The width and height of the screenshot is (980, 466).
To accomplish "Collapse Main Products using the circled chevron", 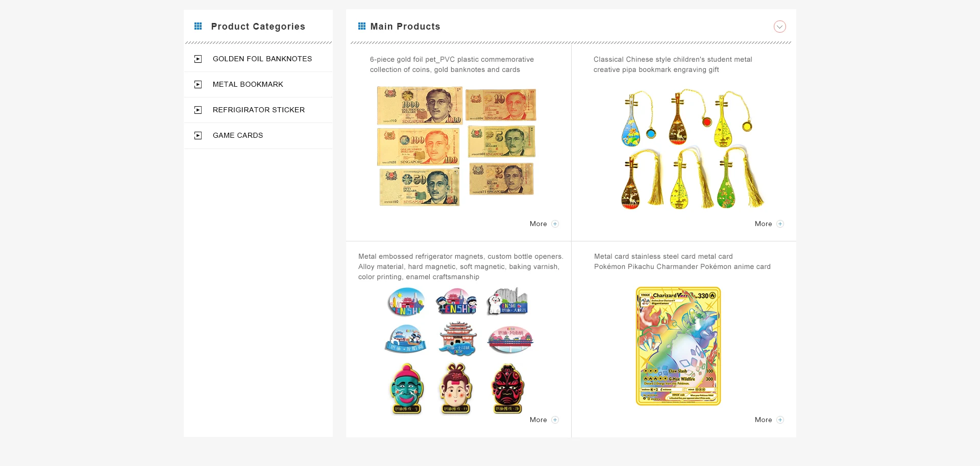I will pos(780,27).
